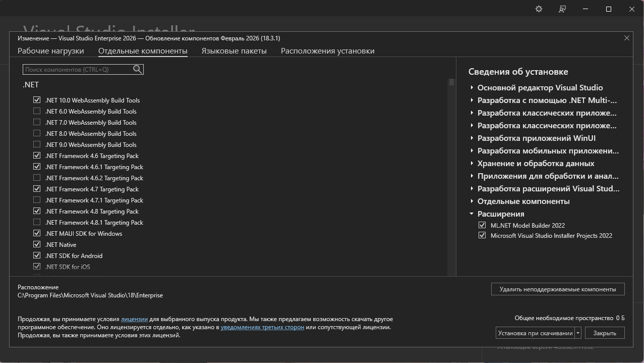The image size is (644, 363).
Task: Open install mode dropdown arrow
Action: (x=578, y=333)
